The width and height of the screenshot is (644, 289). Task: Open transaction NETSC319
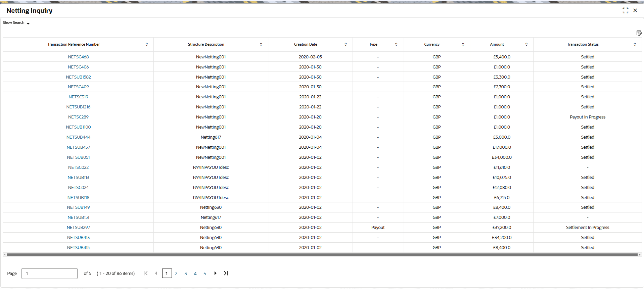78,97
